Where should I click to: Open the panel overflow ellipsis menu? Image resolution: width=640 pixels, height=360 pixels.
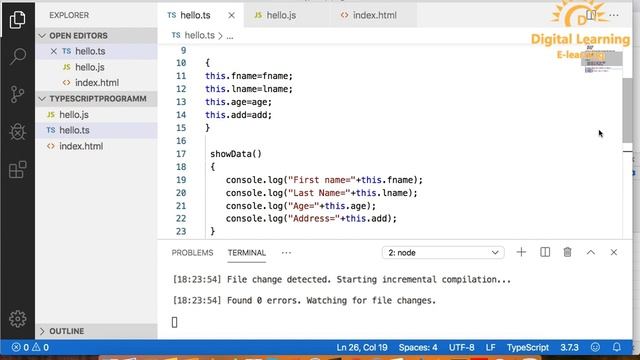[x=286, y=253]
